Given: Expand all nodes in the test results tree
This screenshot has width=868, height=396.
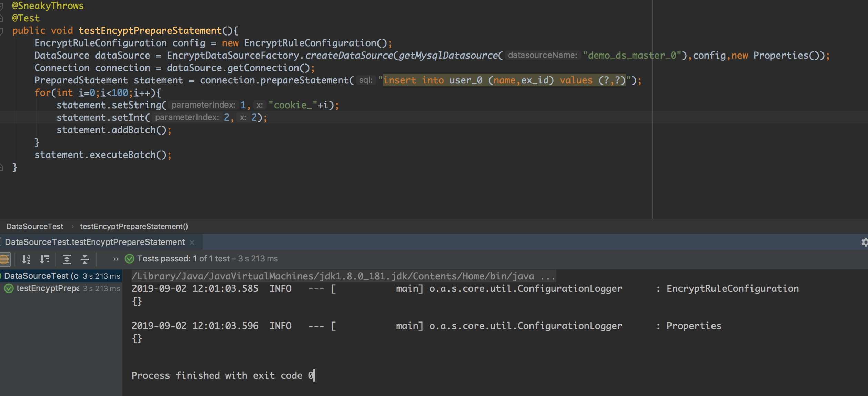Looking at the screenshot, I should (x=67, y=259).
